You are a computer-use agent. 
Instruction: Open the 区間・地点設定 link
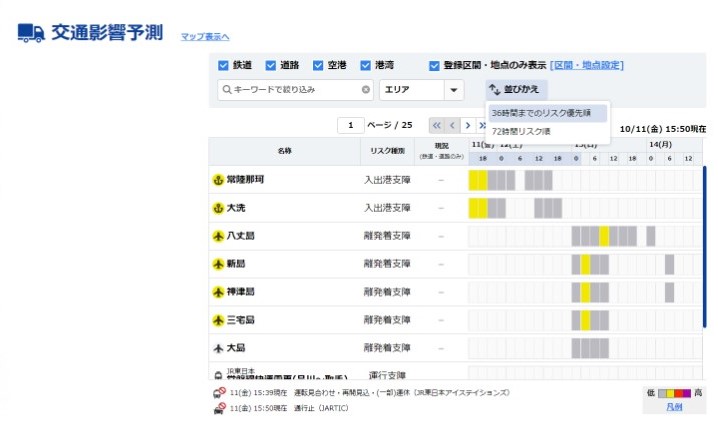pyautogui.click(x=586, y=66)
